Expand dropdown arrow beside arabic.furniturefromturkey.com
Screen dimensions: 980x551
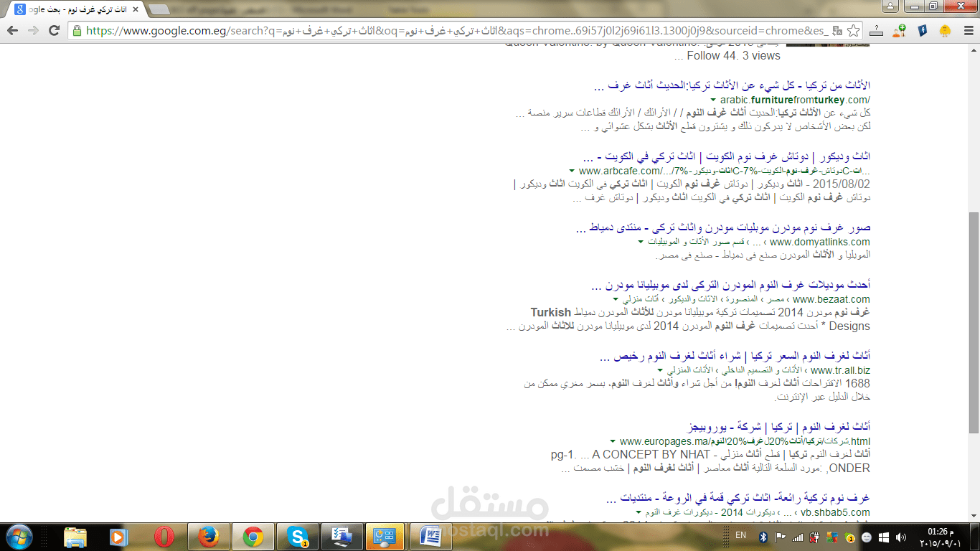pos(713,100)
